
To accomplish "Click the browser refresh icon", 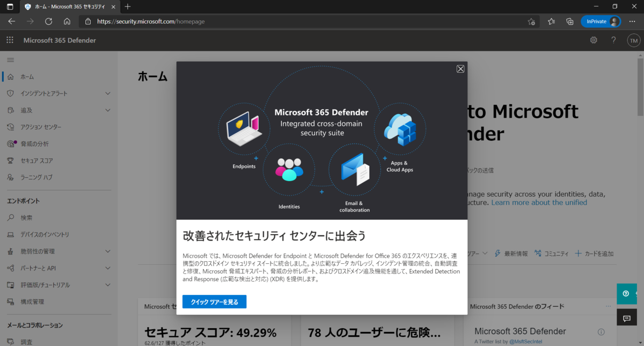I will coord(48,21).
